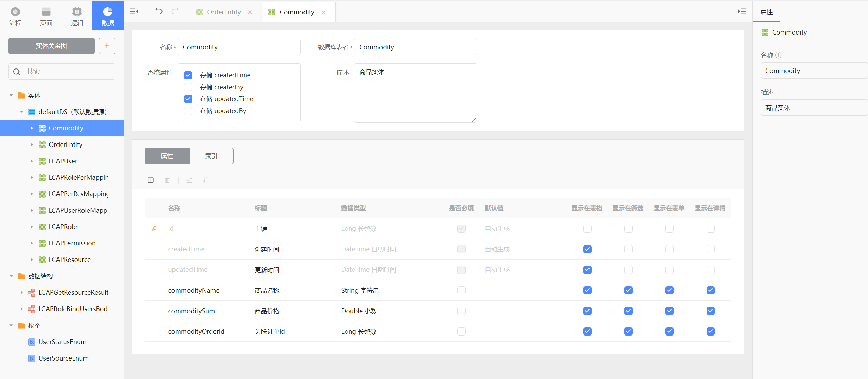The height and width of the screenshot is (379, 868).
Task: Click the move attribute up icon
Action: [189, 180]
